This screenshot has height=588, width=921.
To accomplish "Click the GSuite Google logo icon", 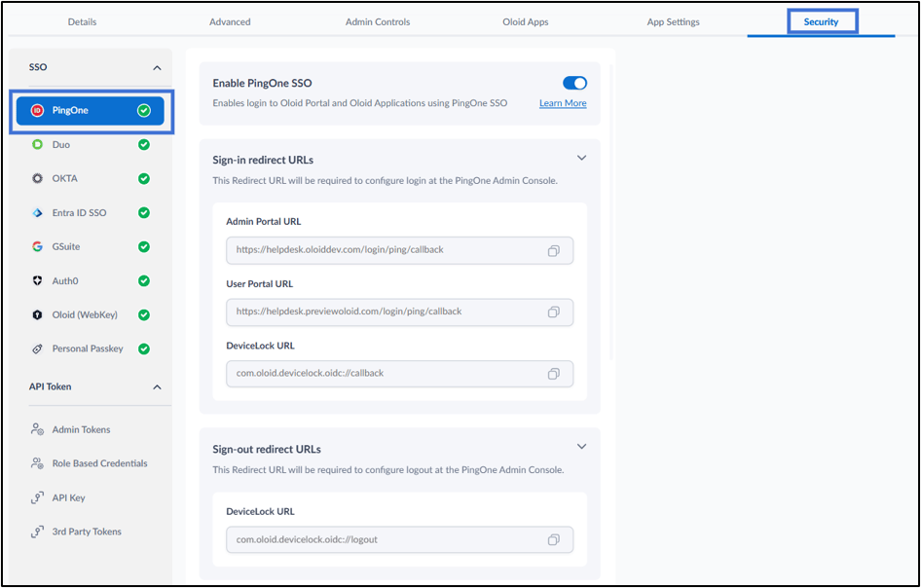I will [x=37, y=246].
